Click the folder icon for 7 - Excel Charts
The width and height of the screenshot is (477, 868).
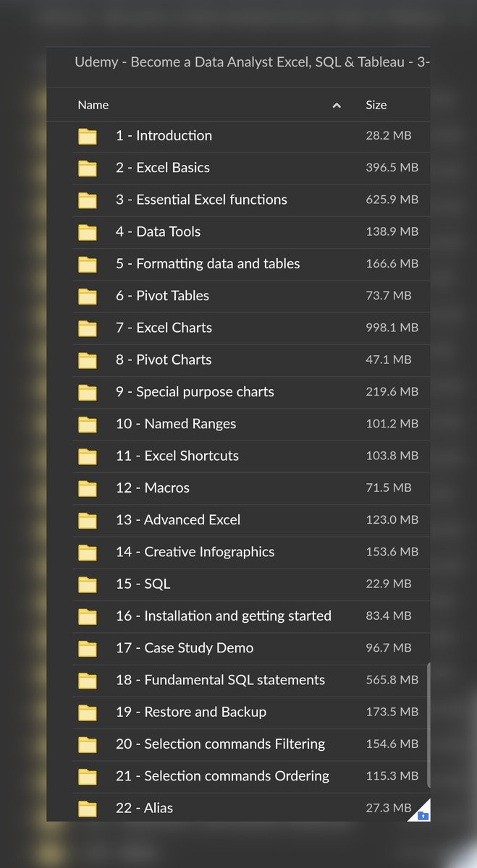[88, 328]
